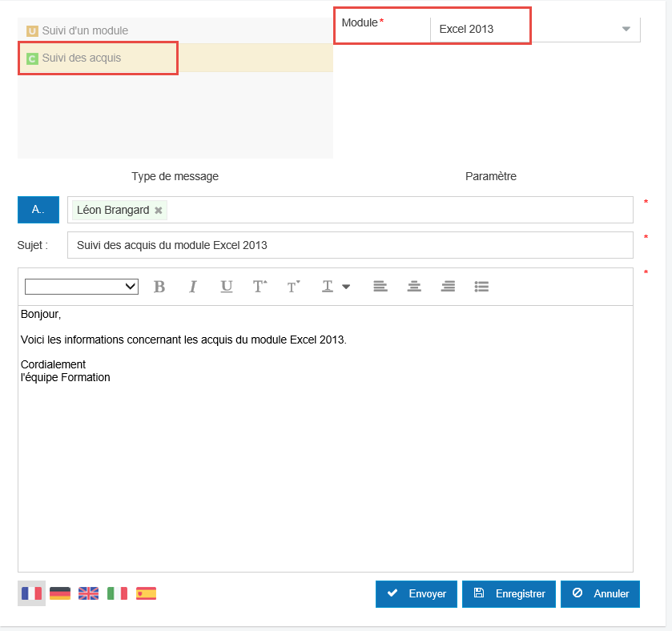Insert a bulleted list

[481, 287]
